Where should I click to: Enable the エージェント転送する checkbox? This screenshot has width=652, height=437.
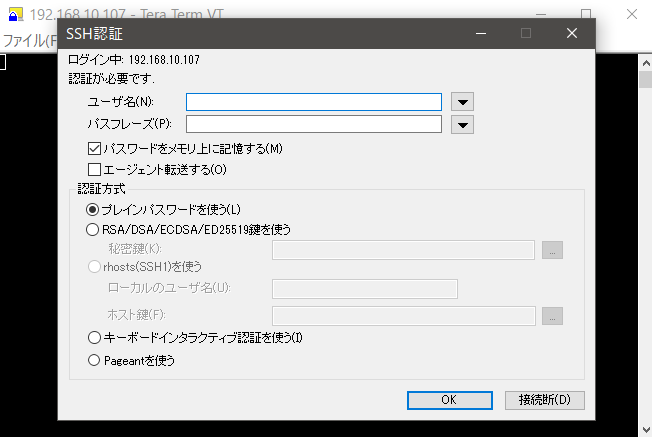tap(94, 169)
